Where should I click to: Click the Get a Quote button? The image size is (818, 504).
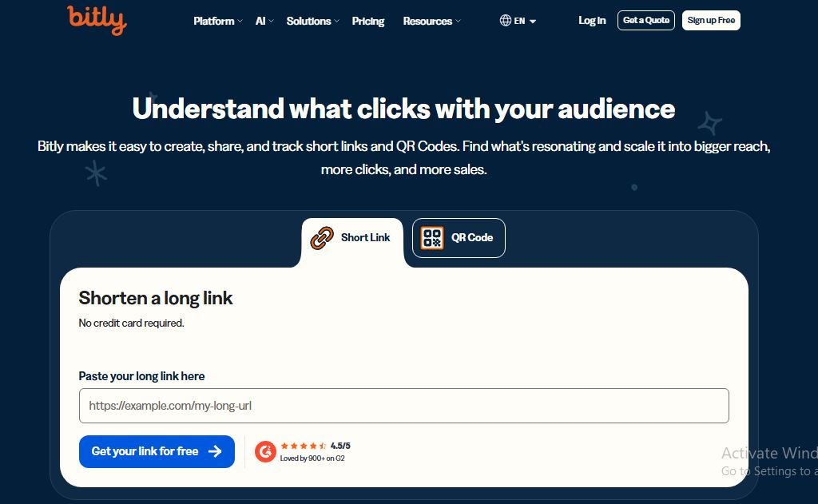point(645,20)
